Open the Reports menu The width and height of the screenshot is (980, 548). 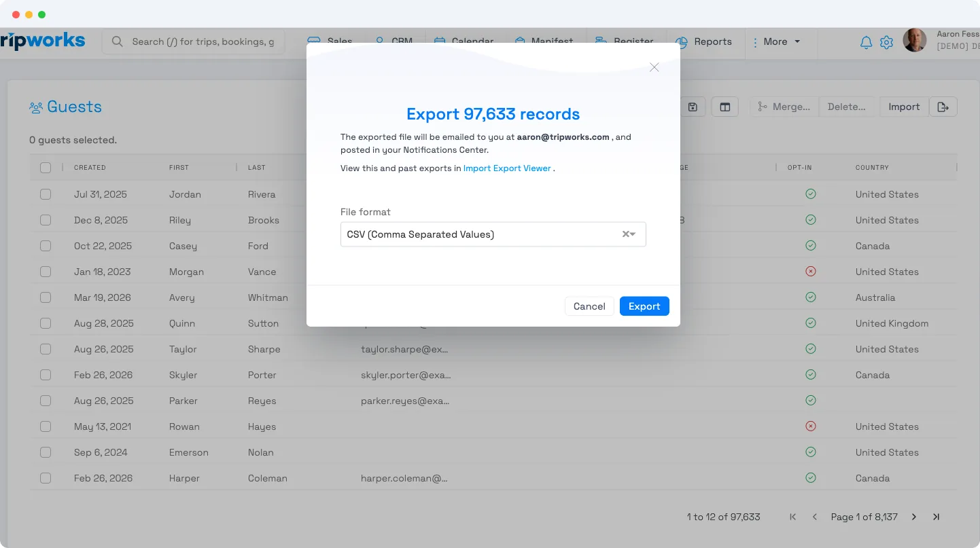click(705, 41)
